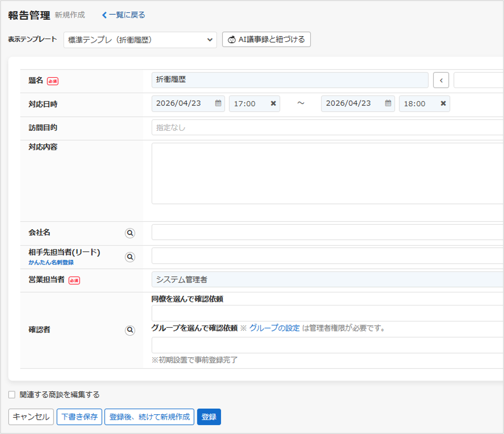Click the キャンセル button
This screenshot has width=504, height=434.
[x=31, y=417]
